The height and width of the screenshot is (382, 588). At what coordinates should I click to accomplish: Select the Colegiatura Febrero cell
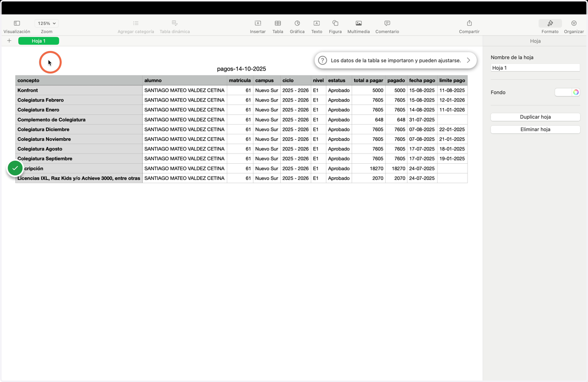tap(79, 100)
